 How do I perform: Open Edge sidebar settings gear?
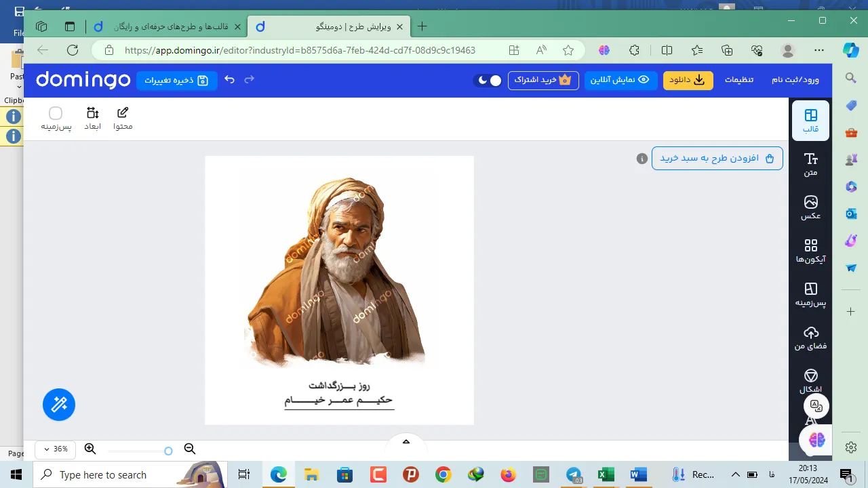[x=851, y=447]
